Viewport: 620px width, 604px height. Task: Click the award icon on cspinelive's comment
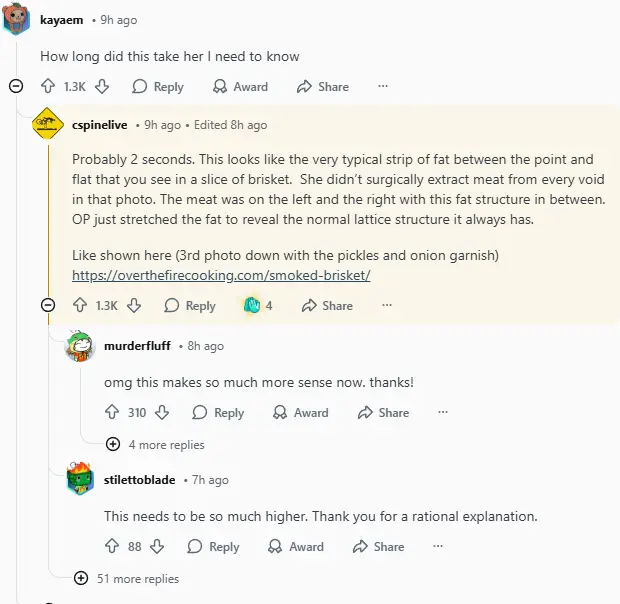(x=252, y=306)
